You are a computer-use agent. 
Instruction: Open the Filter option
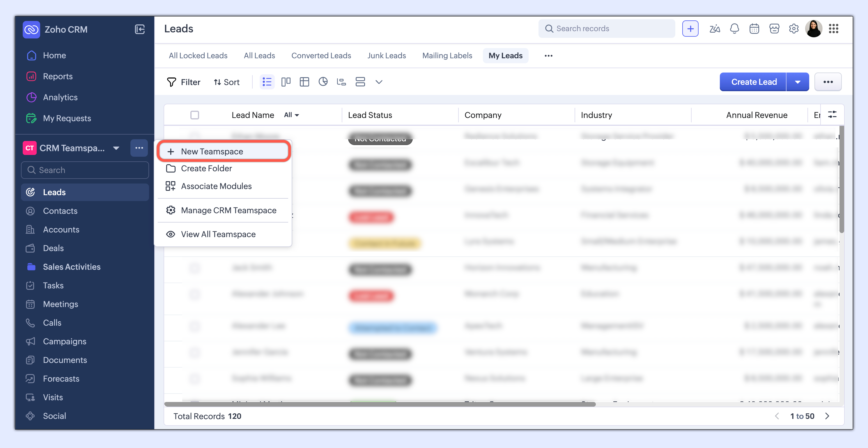[x=184, y=82]
